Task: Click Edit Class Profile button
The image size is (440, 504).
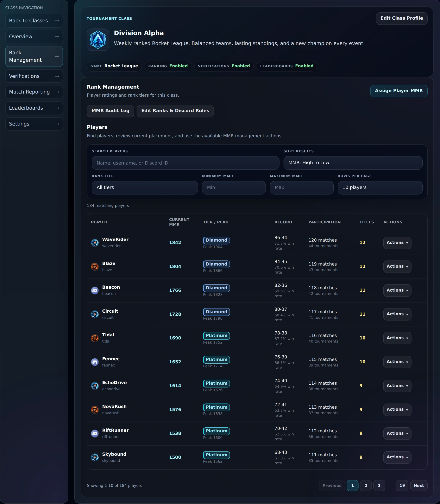Action: pos(401,18)
